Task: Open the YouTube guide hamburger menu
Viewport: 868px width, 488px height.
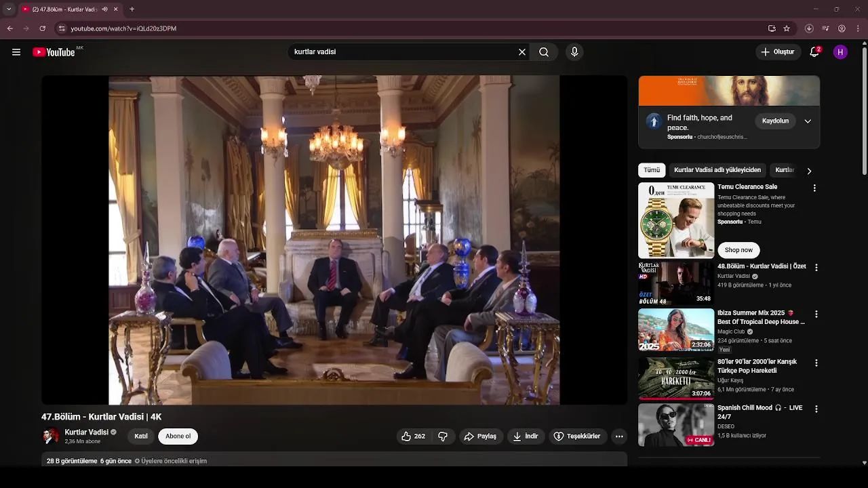Action: [x=16, y=52]
